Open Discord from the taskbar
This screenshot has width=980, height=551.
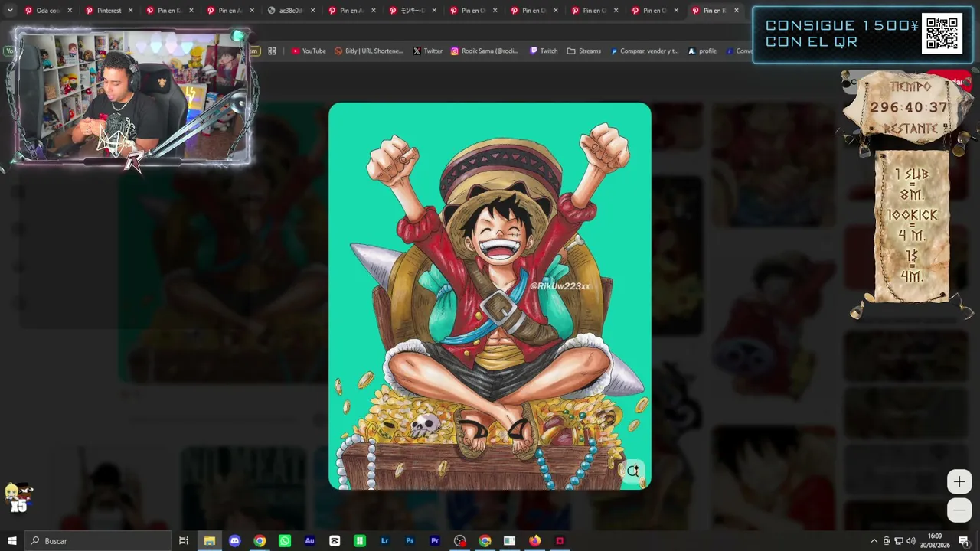[x=234, y=541]
